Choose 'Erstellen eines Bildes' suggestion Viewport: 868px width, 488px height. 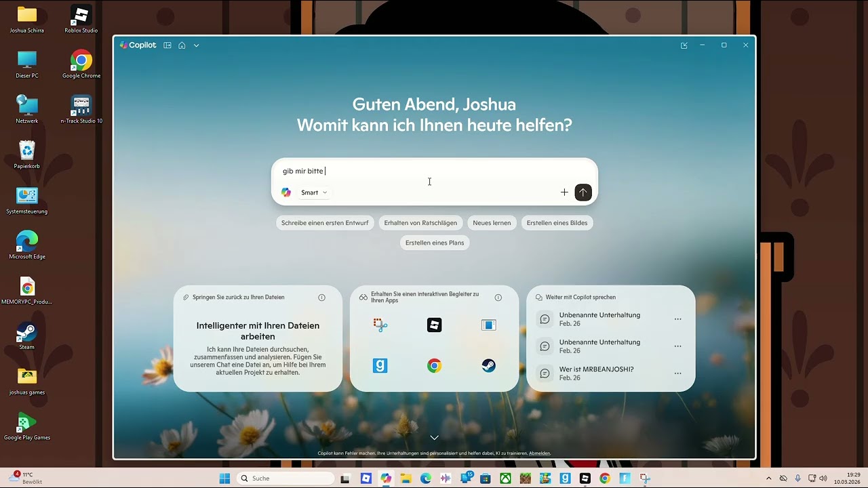pos(557,223)
